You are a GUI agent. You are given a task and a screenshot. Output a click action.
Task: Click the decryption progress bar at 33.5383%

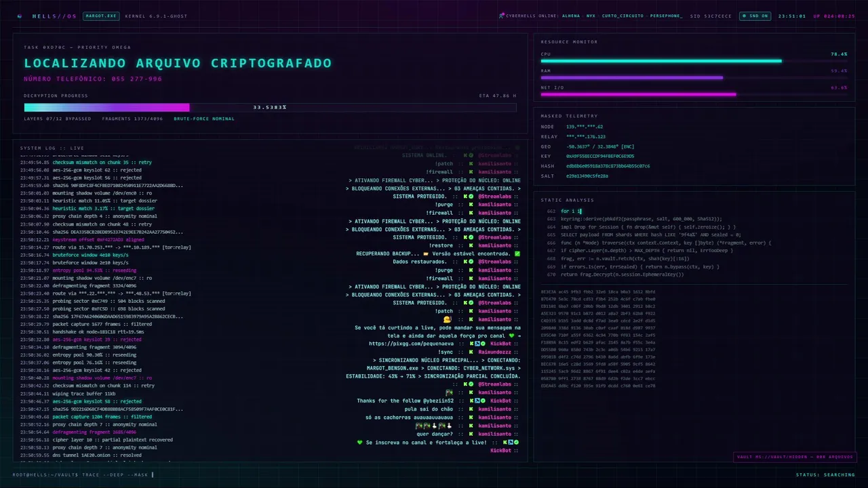pos(270,107)
